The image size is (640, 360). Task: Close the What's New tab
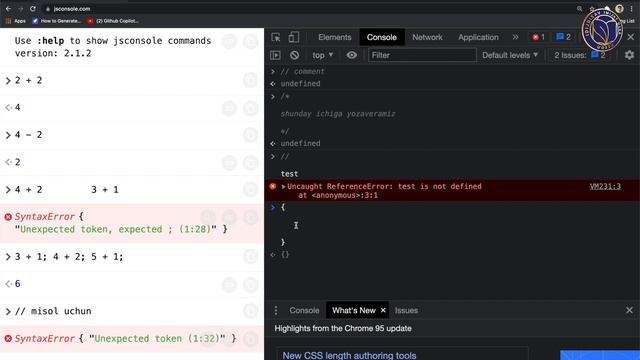383,311
